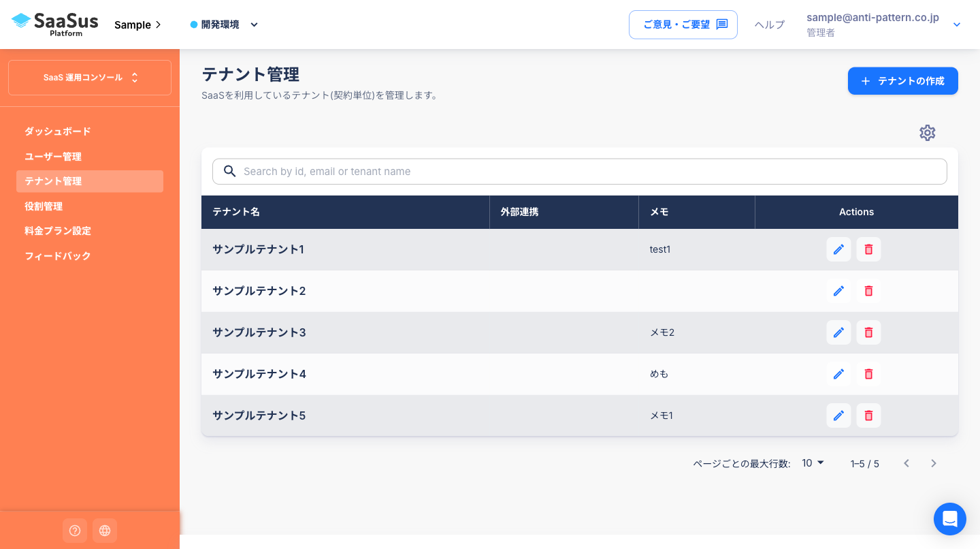Viewport: 980px width, 549px height.
Task: Click メモ column header
Action: click(x=697, y=212)
